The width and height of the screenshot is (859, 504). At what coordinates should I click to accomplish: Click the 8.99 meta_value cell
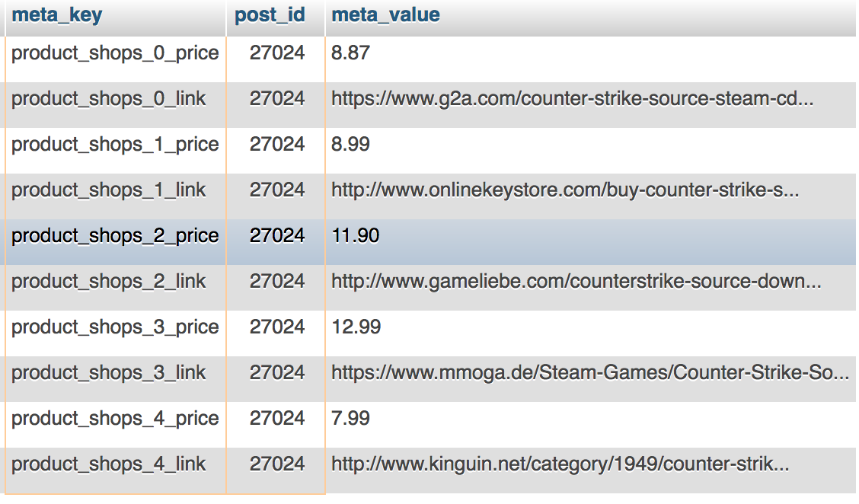(591, 151)
